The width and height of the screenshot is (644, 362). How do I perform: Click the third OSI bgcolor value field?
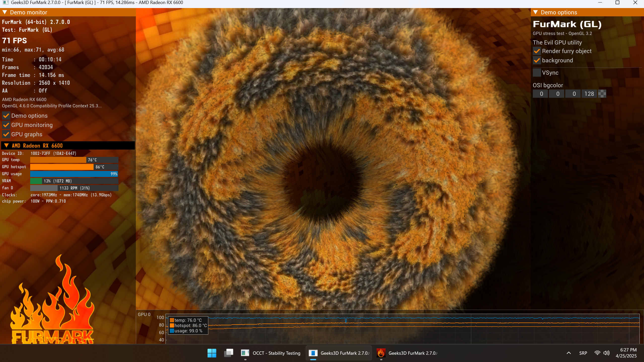click(573, 94)
